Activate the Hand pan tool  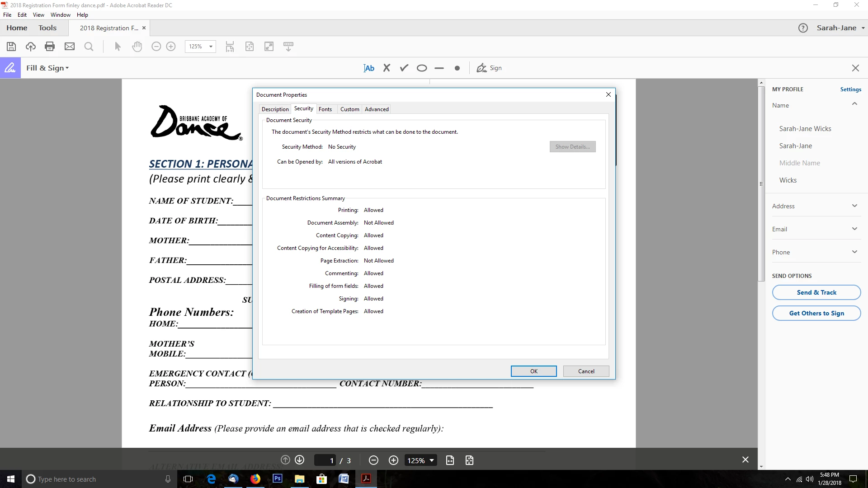[x=137, y=47]
